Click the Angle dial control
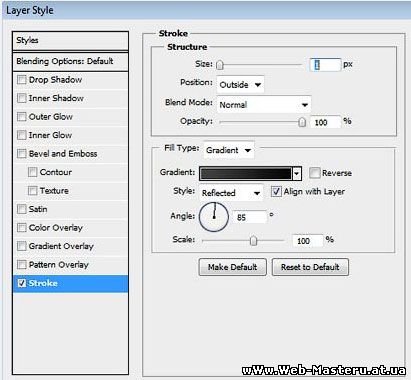This screenshot has height=380, width=411. click(214, 217)
